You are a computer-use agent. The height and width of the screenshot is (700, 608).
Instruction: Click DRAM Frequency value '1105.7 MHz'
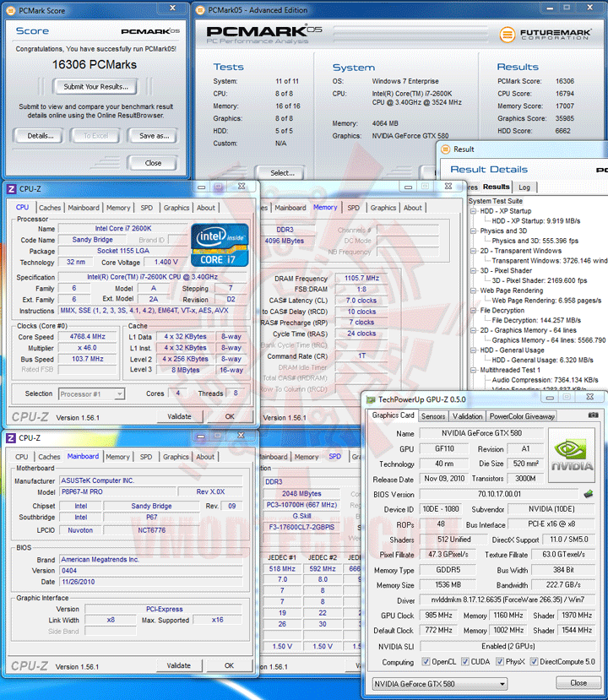tap(361, 278)
